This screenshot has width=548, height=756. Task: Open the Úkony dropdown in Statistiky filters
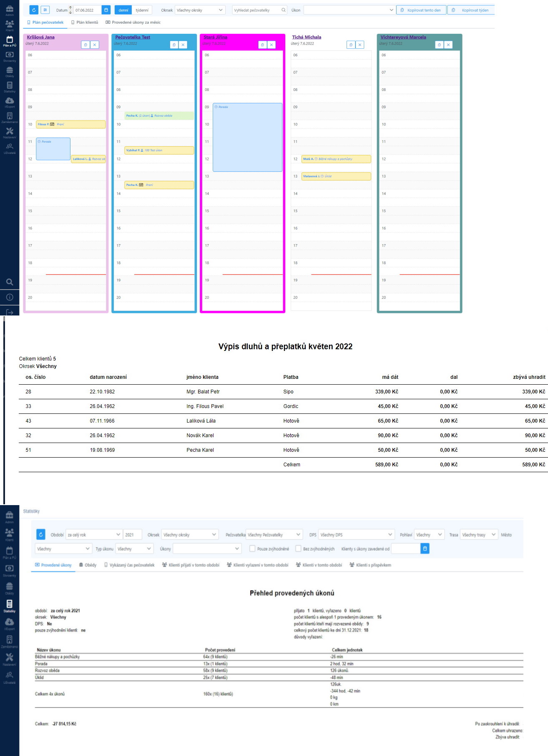click(207, 549)
